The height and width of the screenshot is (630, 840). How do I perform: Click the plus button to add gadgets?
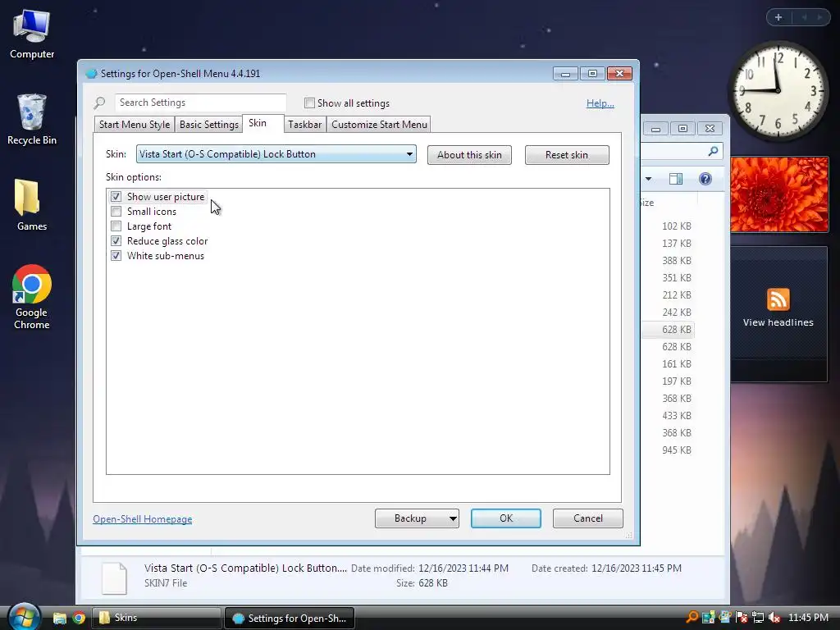(778, 17)
